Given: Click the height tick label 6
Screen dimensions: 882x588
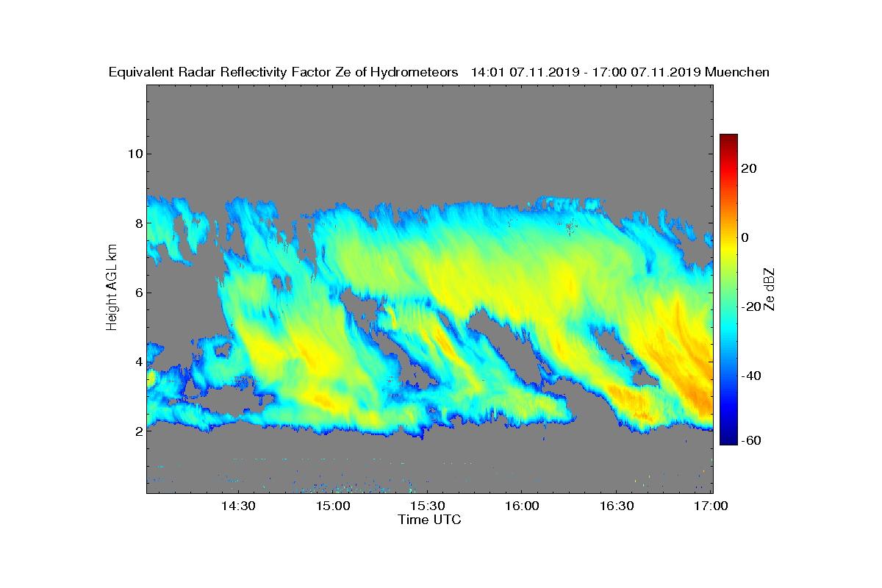Looking at the screenshot, I should 137,292.
